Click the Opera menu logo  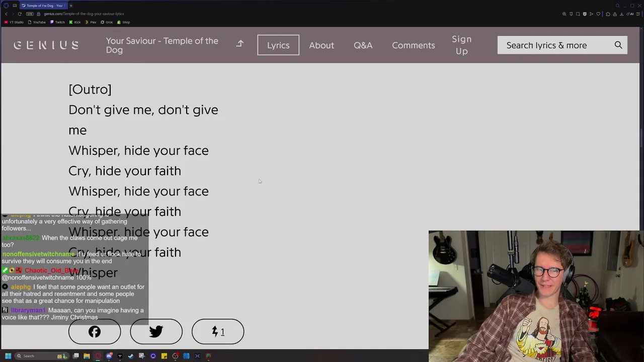[6, 6]
